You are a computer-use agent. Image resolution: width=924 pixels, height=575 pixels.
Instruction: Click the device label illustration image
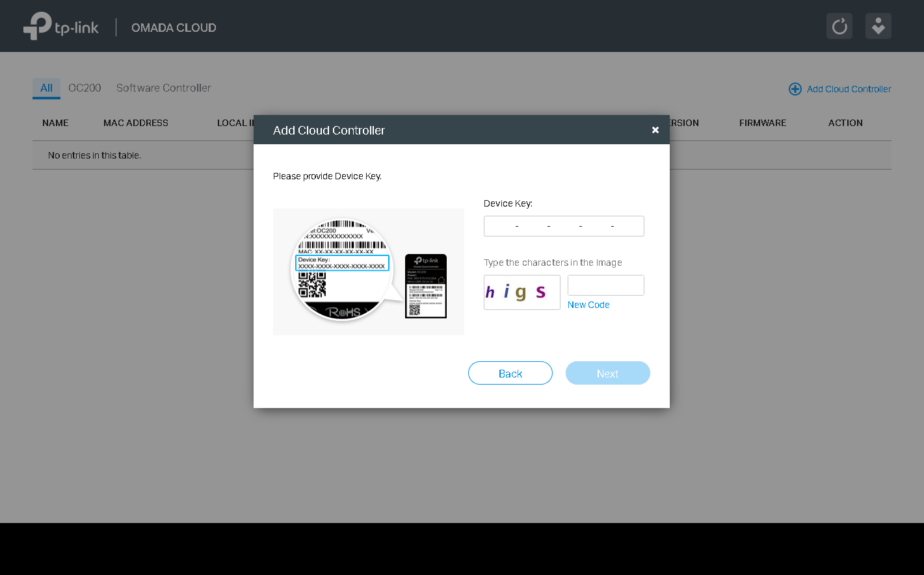pyautogui.click(x=369, y=272)
